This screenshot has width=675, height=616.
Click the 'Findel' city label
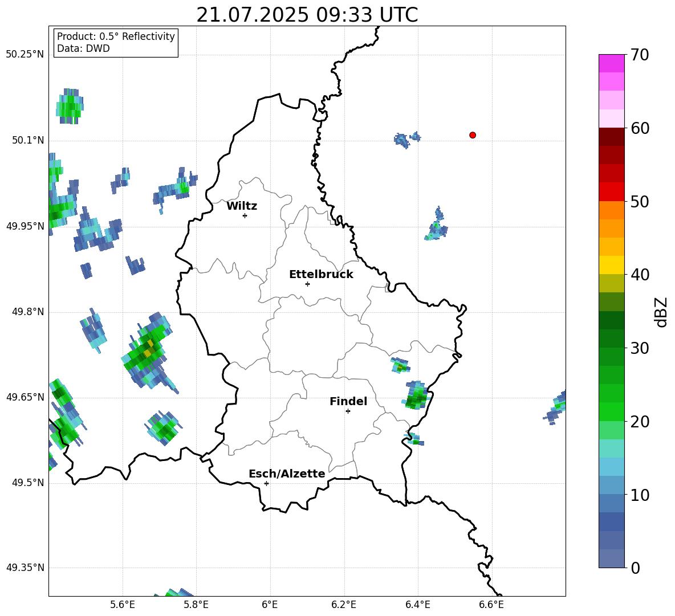coord(348,401)
